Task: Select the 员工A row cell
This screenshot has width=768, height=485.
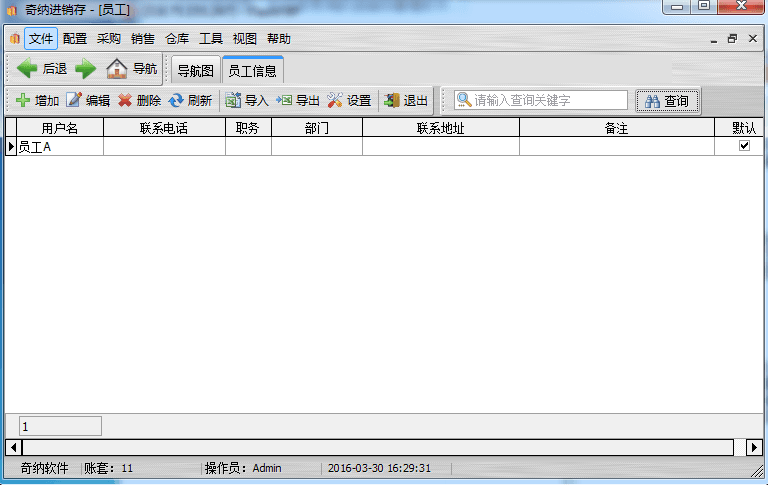Action: (60, 147)
